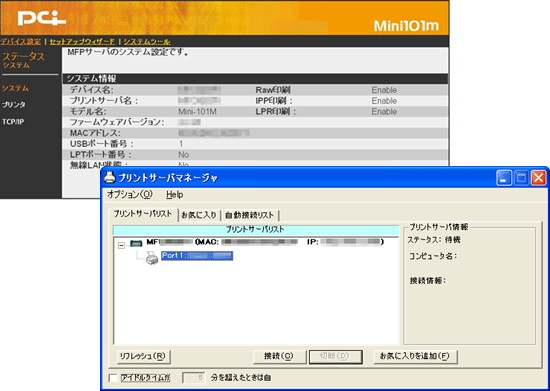
Task: Click the MACアドレス label in system info
Action: 95,133
